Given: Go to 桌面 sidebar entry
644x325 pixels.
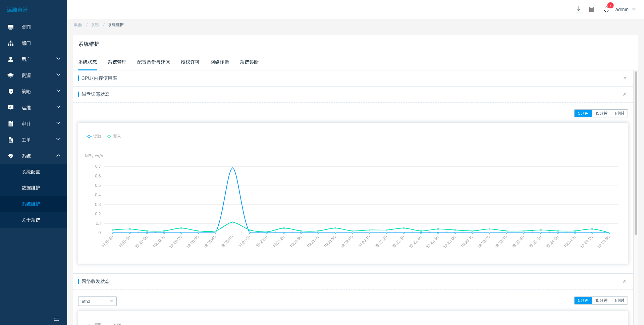Looking at the screenshot, I should [34, 27].
